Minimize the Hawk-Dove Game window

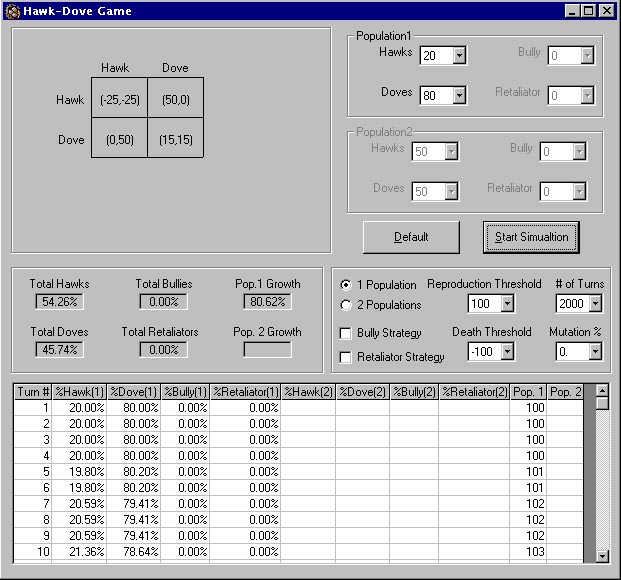(x=572, y=11)
